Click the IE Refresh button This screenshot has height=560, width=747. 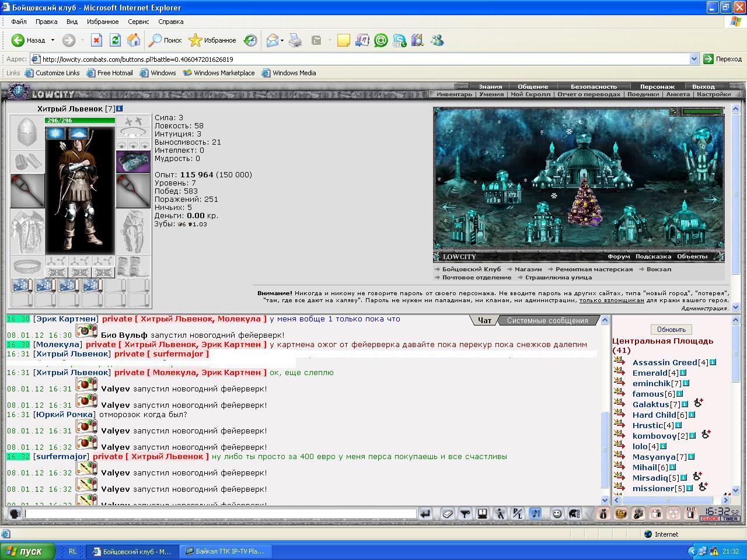pos(115,40)
